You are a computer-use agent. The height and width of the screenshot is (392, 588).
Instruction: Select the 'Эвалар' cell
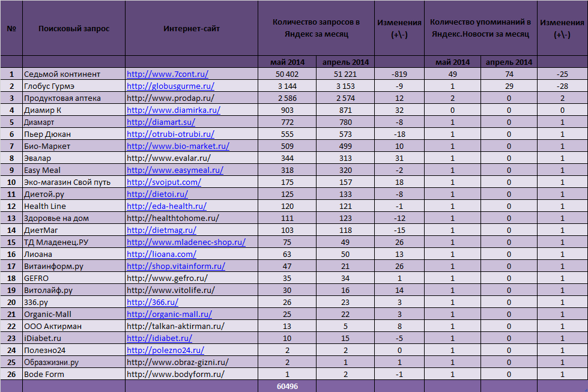coord(74,158)
